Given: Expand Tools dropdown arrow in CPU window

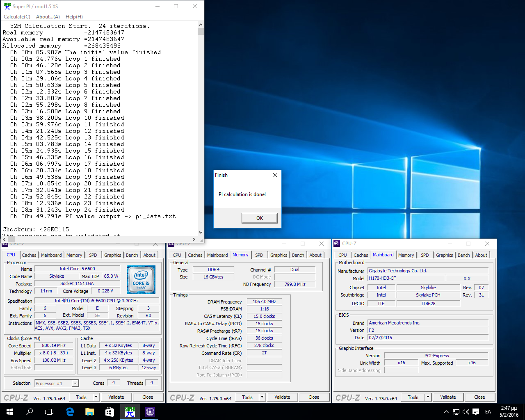Looking at the screenshot, I should pos(96,397).
